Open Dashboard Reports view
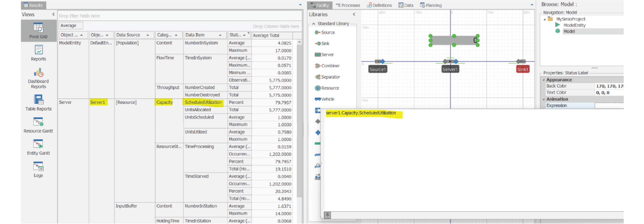 (38, 78)
